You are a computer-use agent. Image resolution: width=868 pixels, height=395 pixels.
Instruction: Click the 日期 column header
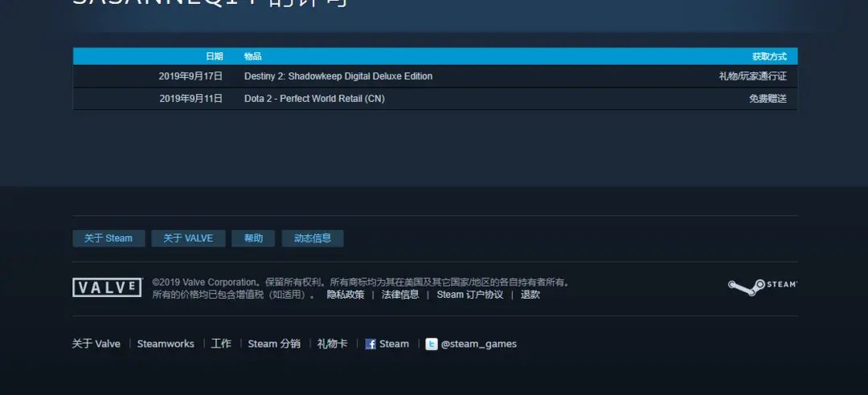click(x=215, y=56)
